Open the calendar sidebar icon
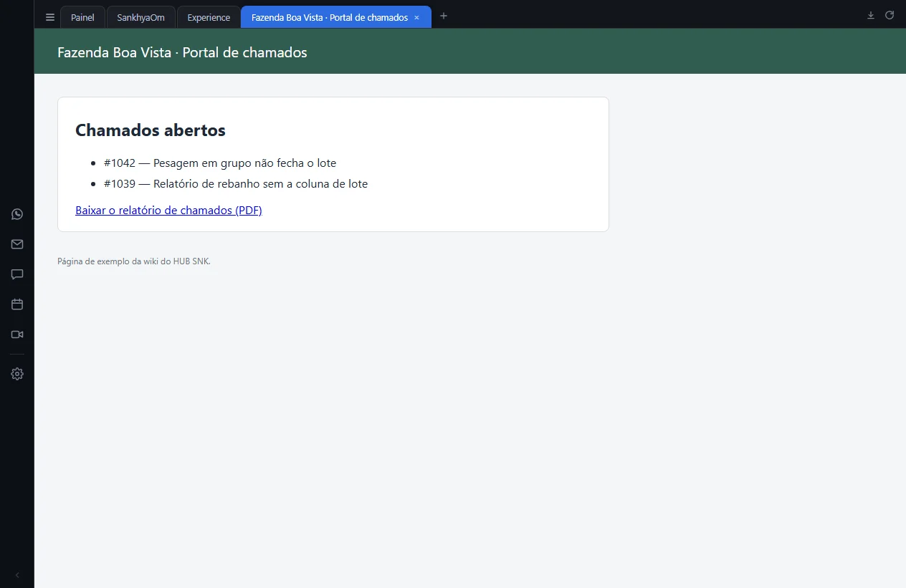The height and width of the screenshot is (588, 906). tap(17, 304)
